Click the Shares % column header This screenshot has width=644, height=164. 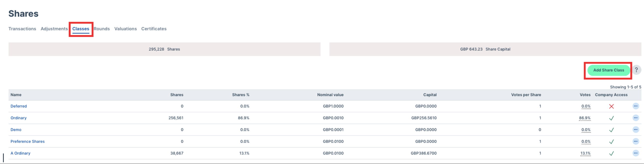click(x=241, y=95)
